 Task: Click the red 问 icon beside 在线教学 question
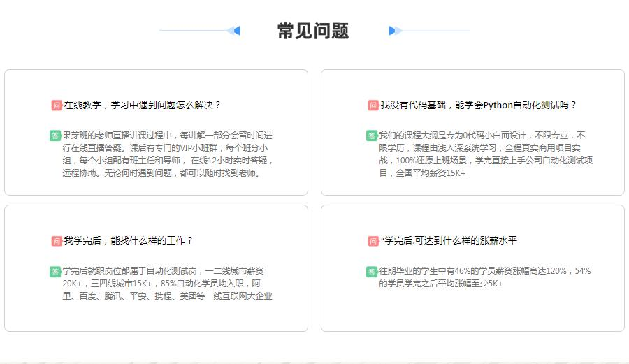click(57, 105)
